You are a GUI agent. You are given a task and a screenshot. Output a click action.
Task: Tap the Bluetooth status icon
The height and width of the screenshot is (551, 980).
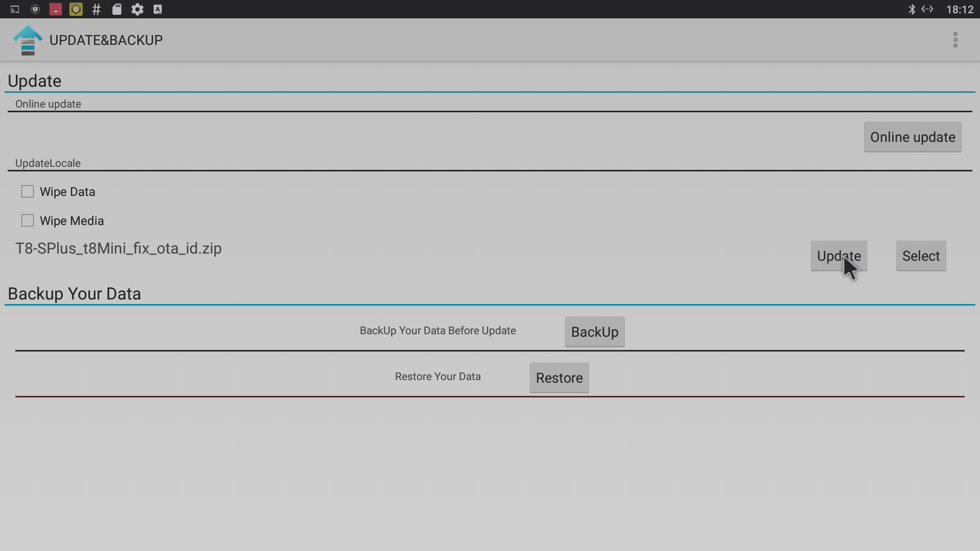(912, 9)
